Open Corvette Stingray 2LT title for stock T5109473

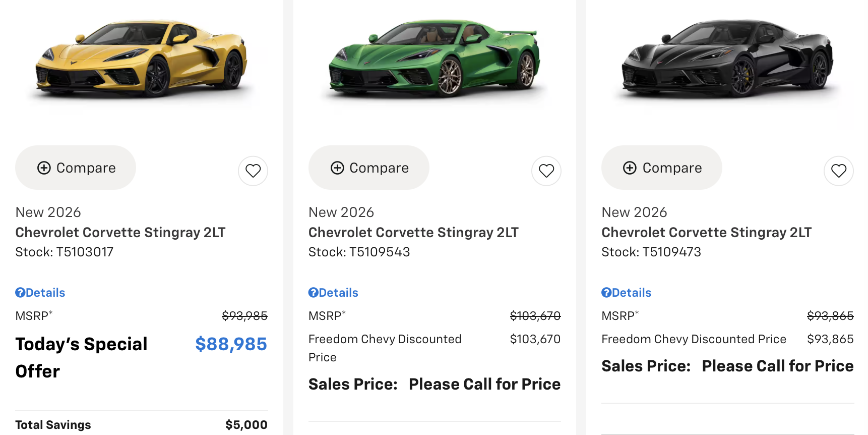tap(706, 232)
